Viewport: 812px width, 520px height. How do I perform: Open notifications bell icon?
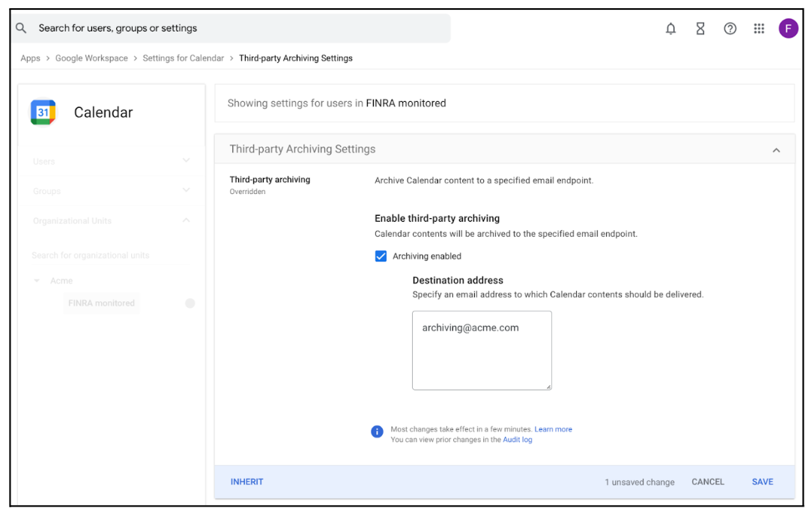[670, 28]
